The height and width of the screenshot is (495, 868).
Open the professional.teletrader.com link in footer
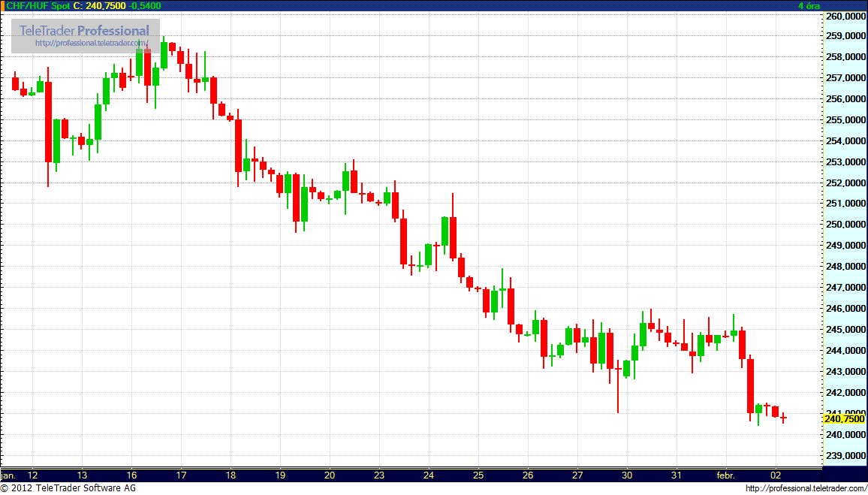[x=806, y=487]
